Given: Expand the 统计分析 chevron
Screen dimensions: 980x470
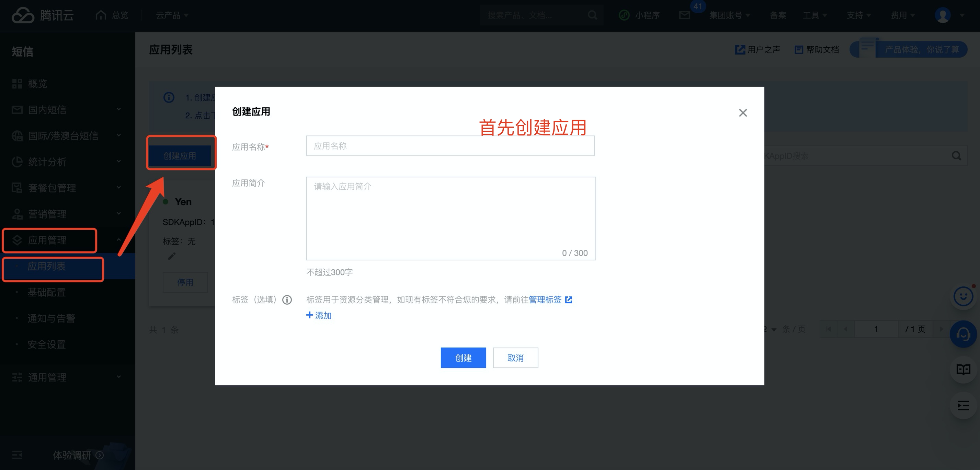Looking at the screenshot, I should [x=119, y=162].
